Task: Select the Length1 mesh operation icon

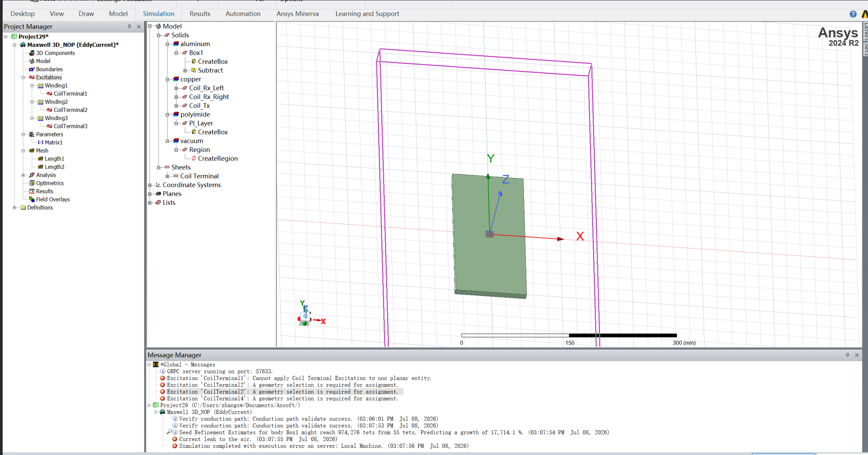Action: (x=40, y=159)
